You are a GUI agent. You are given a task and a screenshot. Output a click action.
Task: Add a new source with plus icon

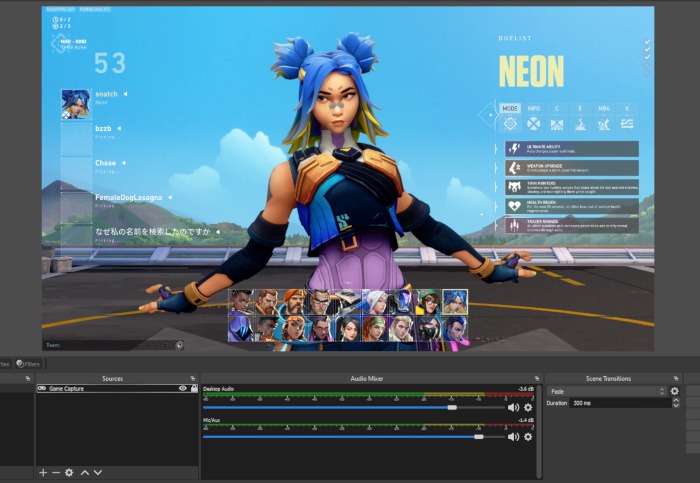coord(43,472)
